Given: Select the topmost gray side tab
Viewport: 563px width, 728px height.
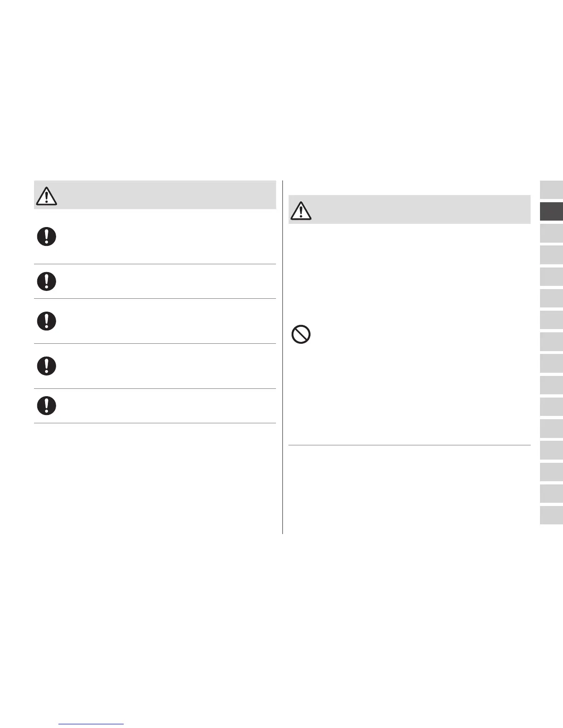Looking at the screenshot, I should point(551,190).
